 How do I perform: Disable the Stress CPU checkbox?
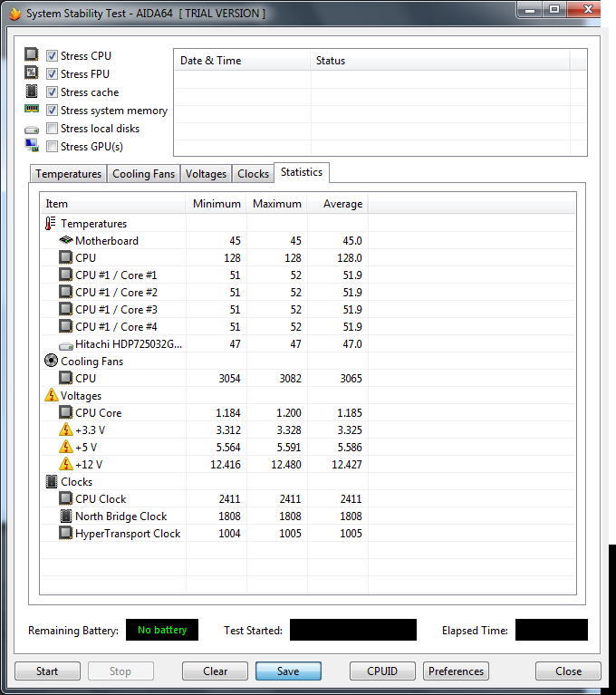tap(53, 56)
